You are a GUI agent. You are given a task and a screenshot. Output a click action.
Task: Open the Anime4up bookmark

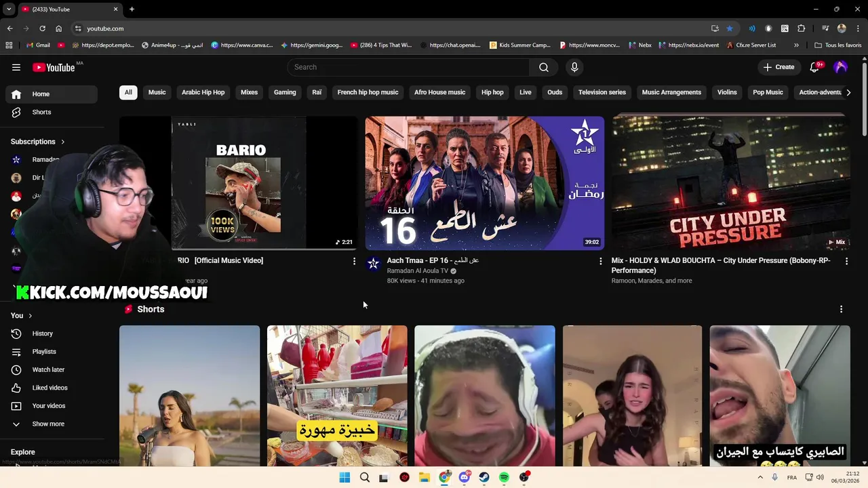(x=172, y=45)
